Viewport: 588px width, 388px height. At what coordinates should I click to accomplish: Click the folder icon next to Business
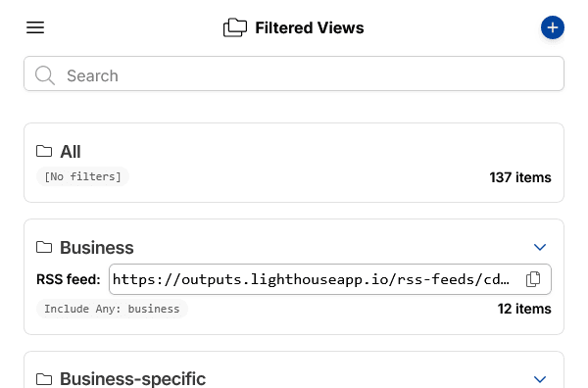(x=44, y=247)
